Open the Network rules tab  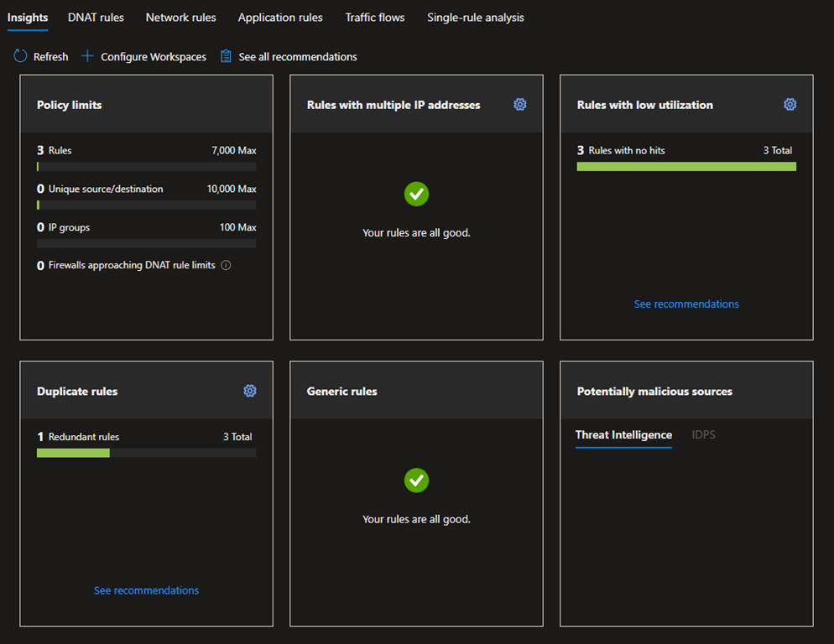(x=180, y=18)
